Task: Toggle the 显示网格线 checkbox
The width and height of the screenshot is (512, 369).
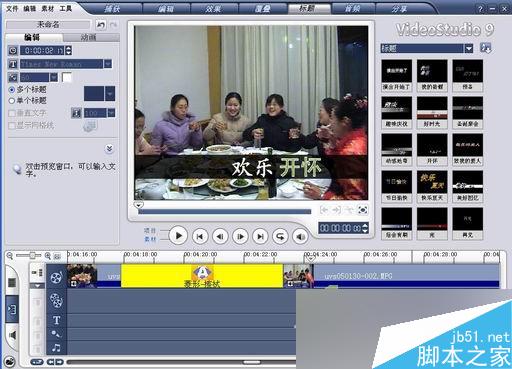Action: [12, 126]
